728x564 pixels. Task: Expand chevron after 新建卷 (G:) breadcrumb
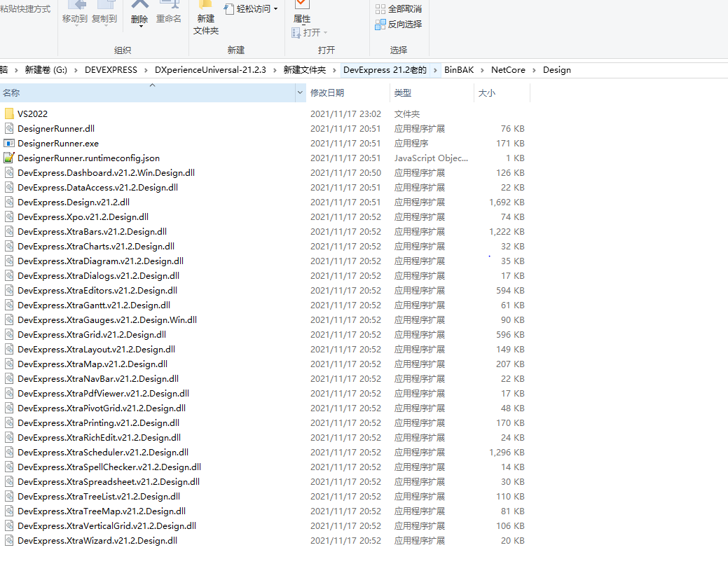(76, 70)
